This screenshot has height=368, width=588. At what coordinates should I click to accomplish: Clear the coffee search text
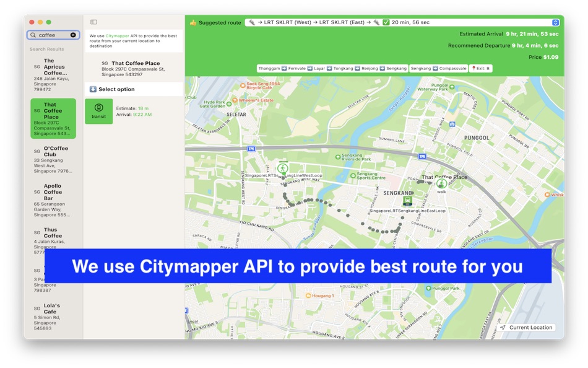click(x=73, y=35)
